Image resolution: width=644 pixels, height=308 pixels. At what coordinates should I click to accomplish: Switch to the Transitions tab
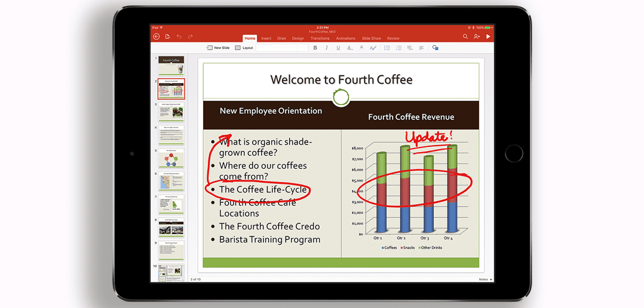point(320,38)
